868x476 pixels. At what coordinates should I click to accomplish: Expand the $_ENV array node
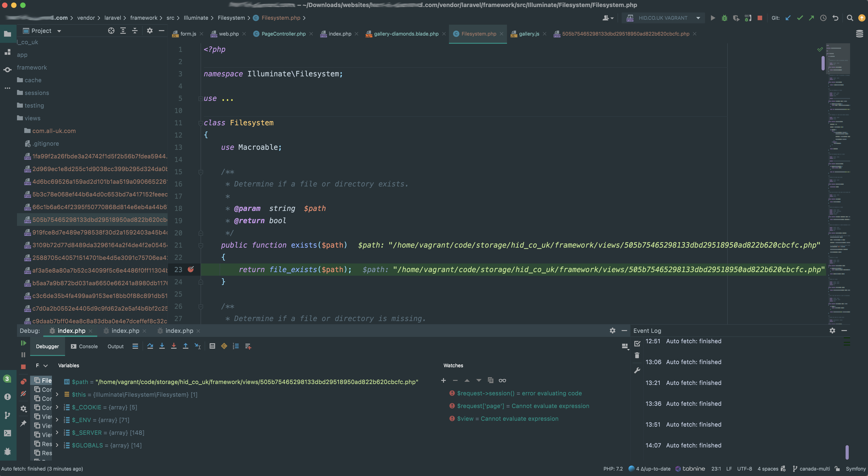[x=57, y=420]
